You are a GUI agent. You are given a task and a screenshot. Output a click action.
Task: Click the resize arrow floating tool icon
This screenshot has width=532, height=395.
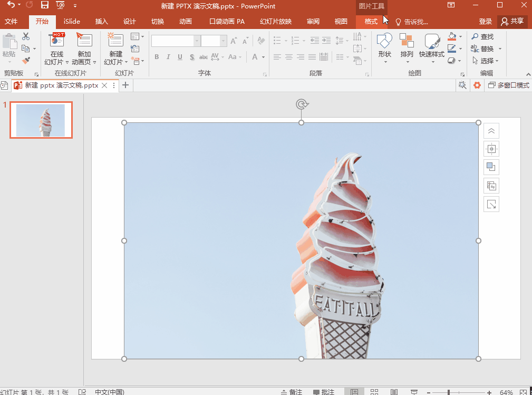click(491, 204)
